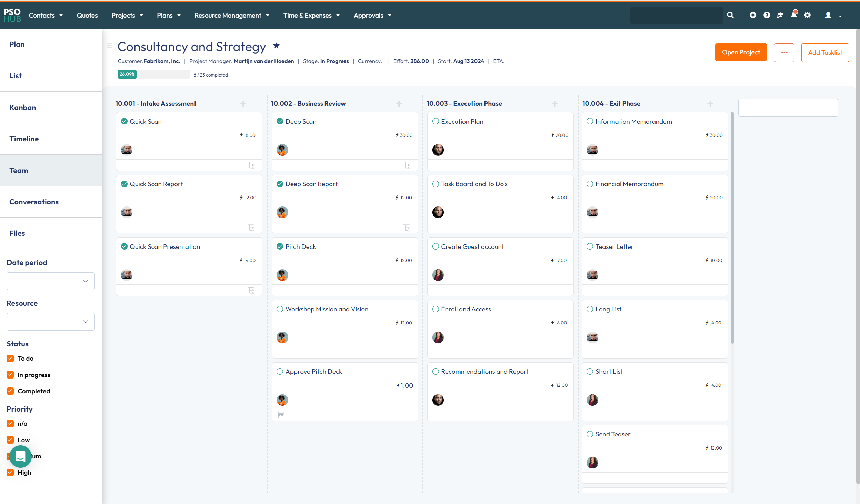Mark Execution Plan task as complete

pos(436,121)
